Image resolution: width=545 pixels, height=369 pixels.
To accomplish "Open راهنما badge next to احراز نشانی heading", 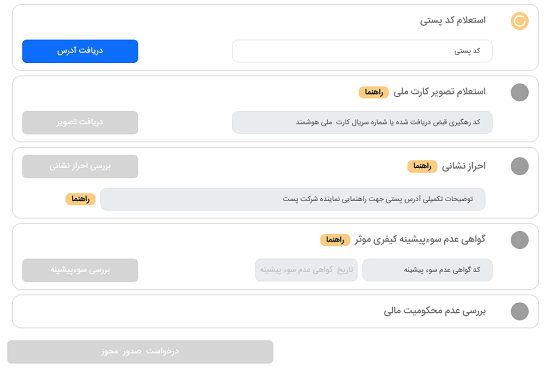I will pos(422,166).
